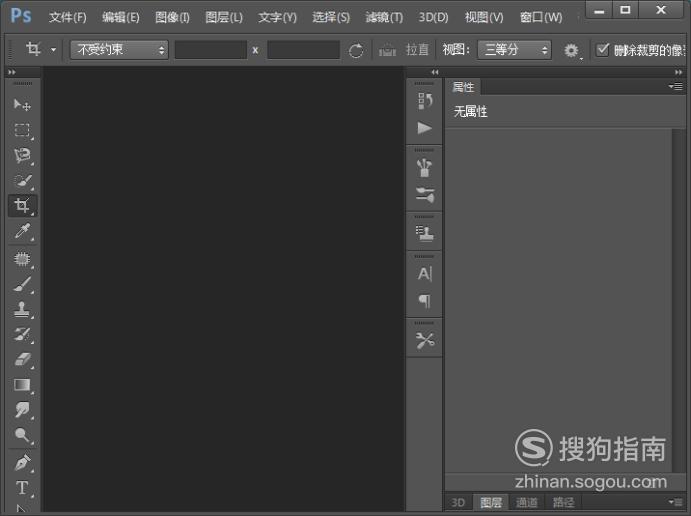691x516 pixels.
Task: Open the 视图(V) menu
Action: click(x=484, y=17)
